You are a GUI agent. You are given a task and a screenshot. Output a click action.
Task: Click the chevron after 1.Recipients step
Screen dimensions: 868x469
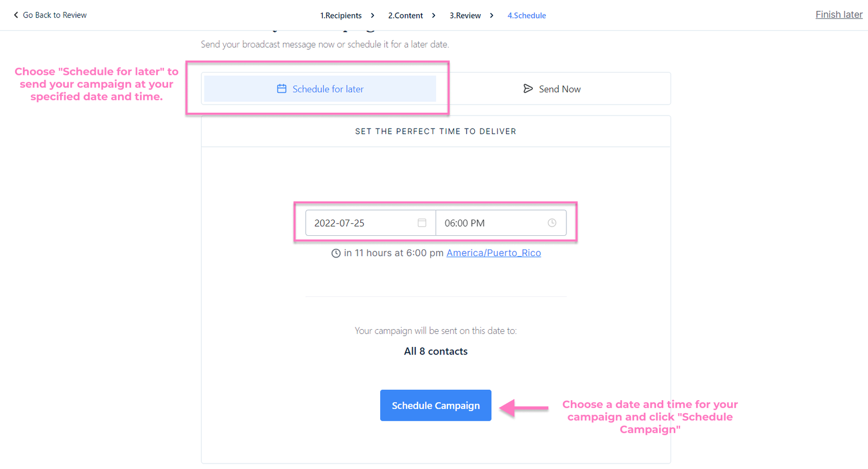pyautogui.click(x=373, y=16)
